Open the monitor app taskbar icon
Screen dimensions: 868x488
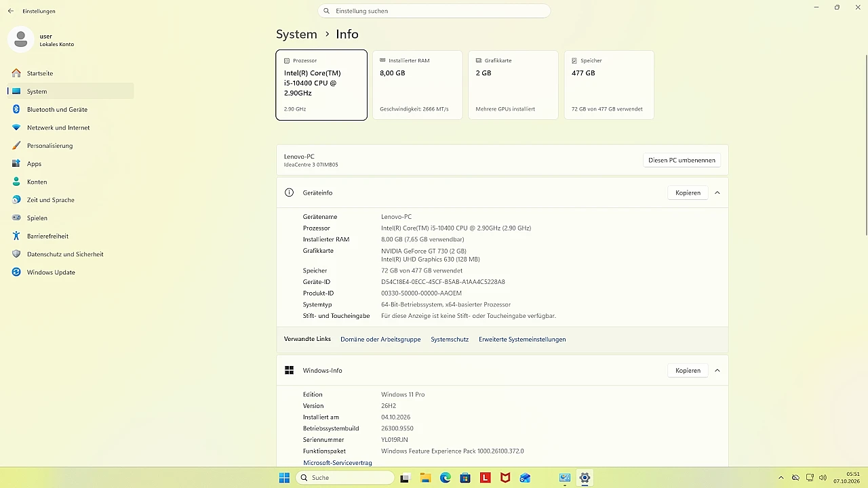pos(565,478)
